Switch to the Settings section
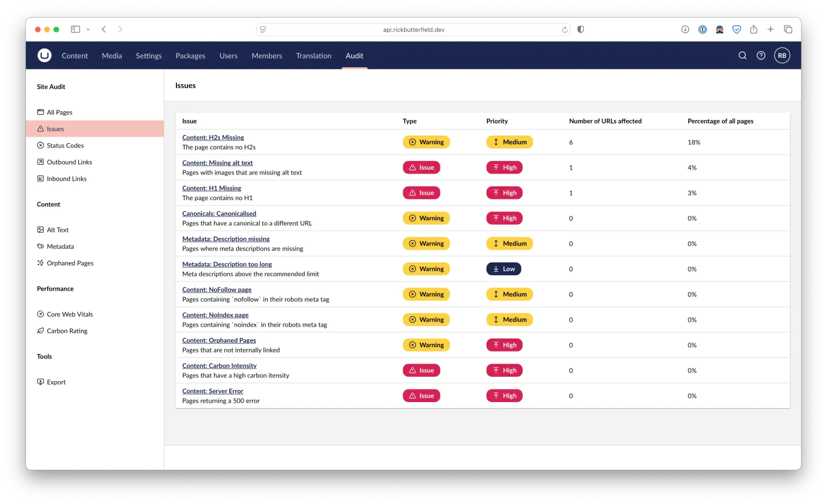This screenshot has width=827, height=504. pos(148,55)
